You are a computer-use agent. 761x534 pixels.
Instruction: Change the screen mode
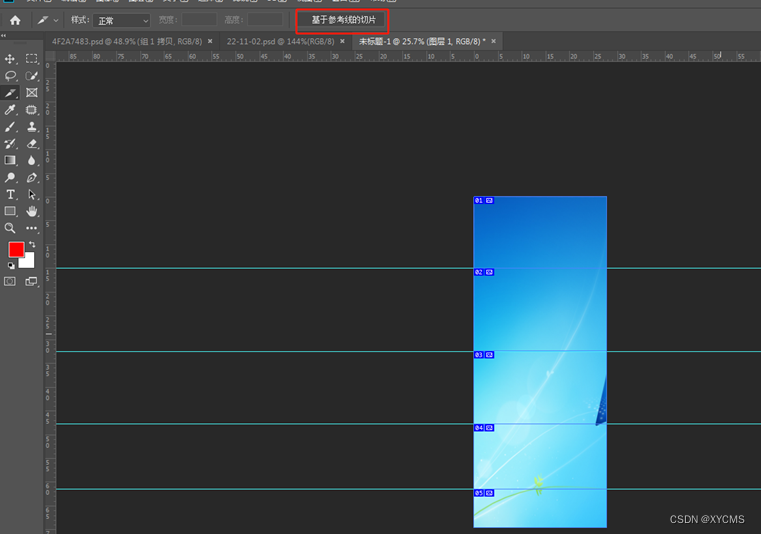click(x=32, y=282)
